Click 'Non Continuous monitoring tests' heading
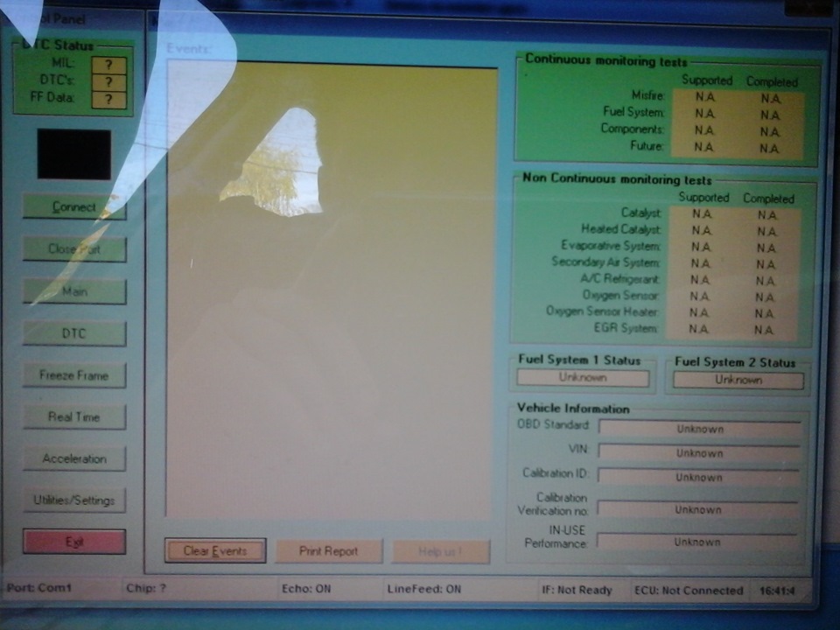This screenshot has width=840, height=630. [x=617, y=178]
